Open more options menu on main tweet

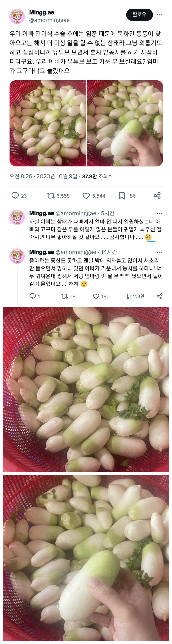[x=160, y=15]
